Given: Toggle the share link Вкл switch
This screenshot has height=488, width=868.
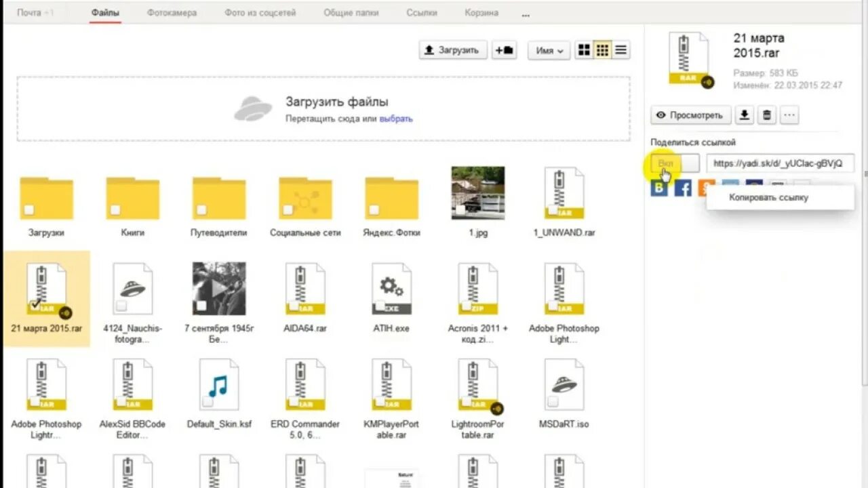Looking at the screenshot, I should click(675, 163).
